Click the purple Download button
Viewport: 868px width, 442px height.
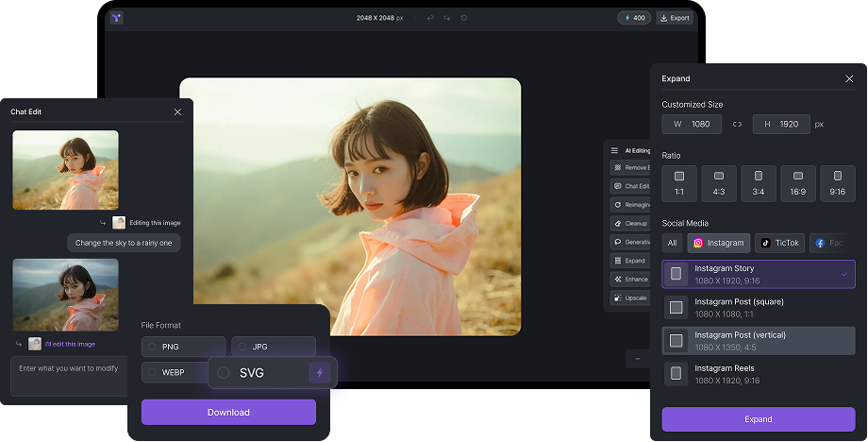coord(228,412)
